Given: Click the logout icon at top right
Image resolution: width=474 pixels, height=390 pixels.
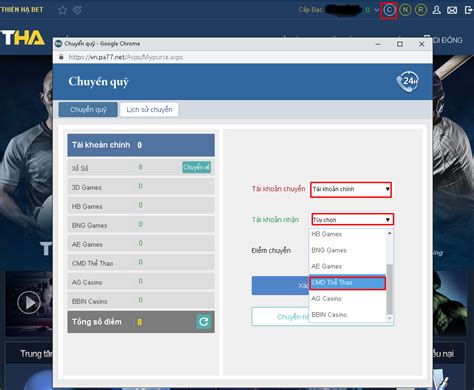Looking at the screenshot, I should coord(468,11).
